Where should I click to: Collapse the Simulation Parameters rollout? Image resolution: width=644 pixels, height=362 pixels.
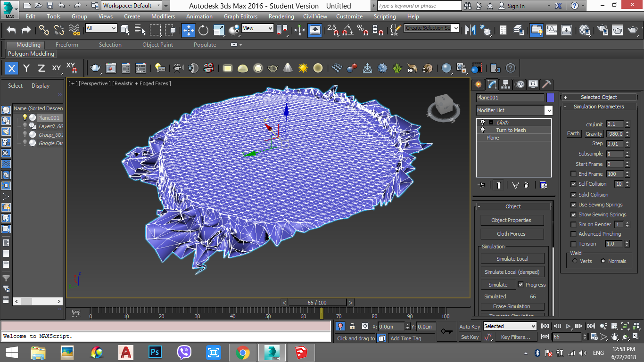click(598, 107)
